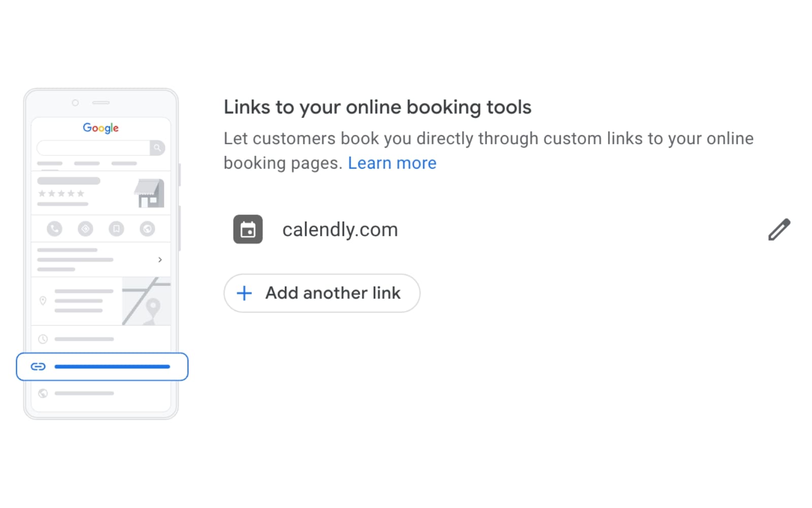812x508 pixels.
Task: Click the pencil edit icon for calendly.com
Action: [x=779, y=230]
